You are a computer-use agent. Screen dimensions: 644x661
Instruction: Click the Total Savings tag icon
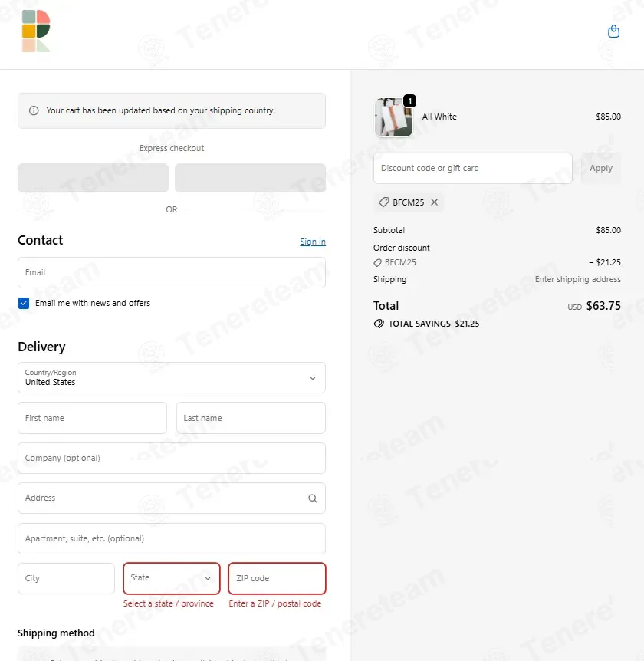tap(379, 324)
